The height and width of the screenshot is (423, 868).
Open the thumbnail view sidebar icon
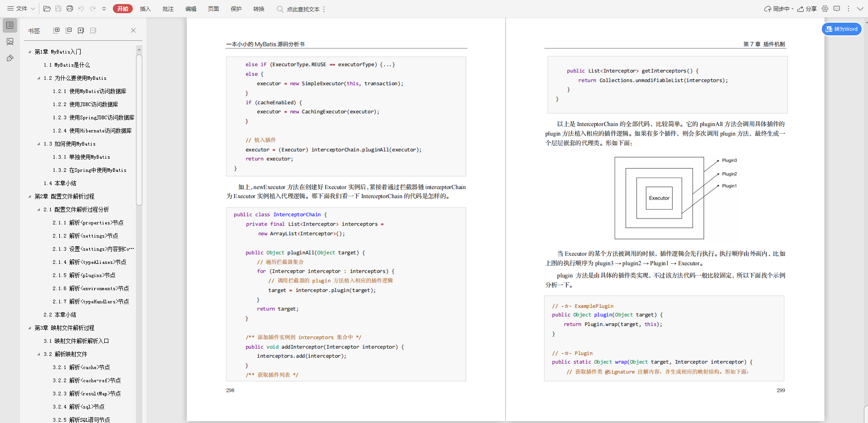pyautogui.click(x=10, y=42)
